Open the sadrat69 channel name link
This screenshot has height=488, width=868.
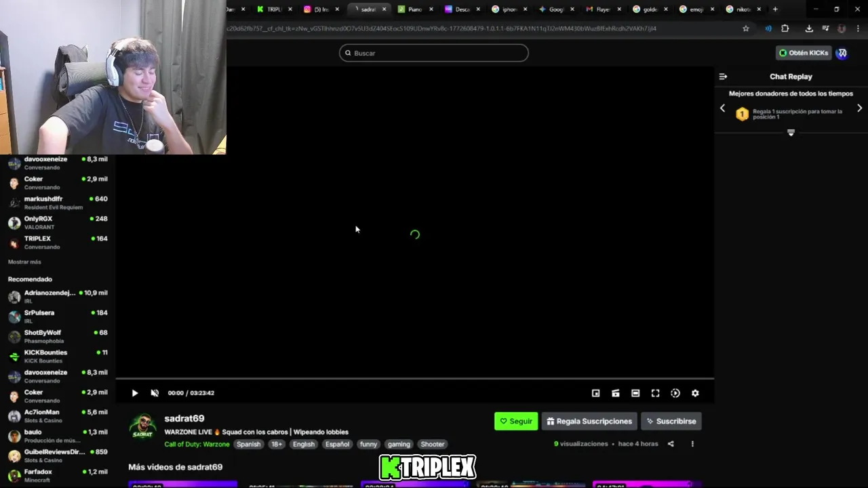[x=184, y=418]
